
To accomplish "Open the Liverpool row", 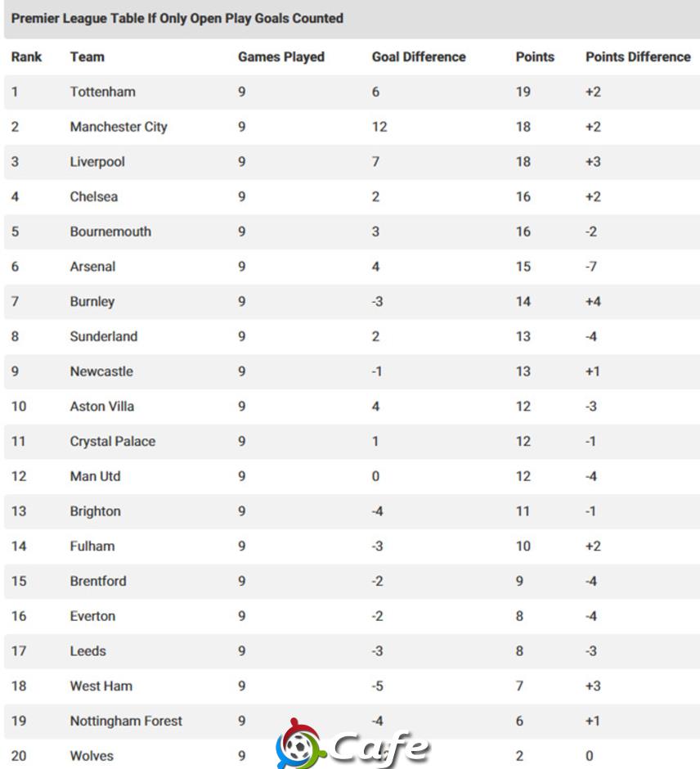I will coord(350,162).
